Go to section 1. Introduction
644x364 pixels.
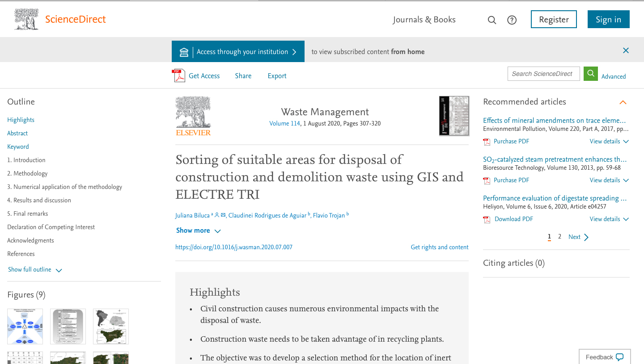point(26,160)
